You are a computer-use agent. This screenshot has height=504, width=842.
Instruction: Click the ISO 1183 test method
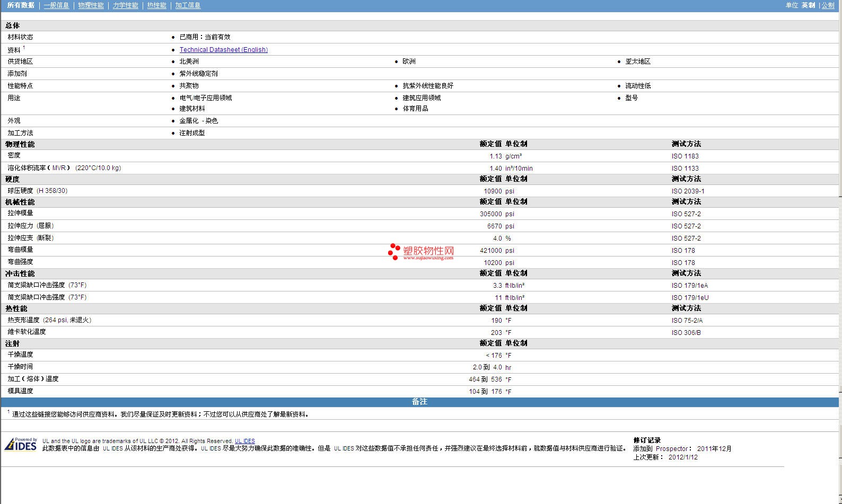(x=685, y=156)
